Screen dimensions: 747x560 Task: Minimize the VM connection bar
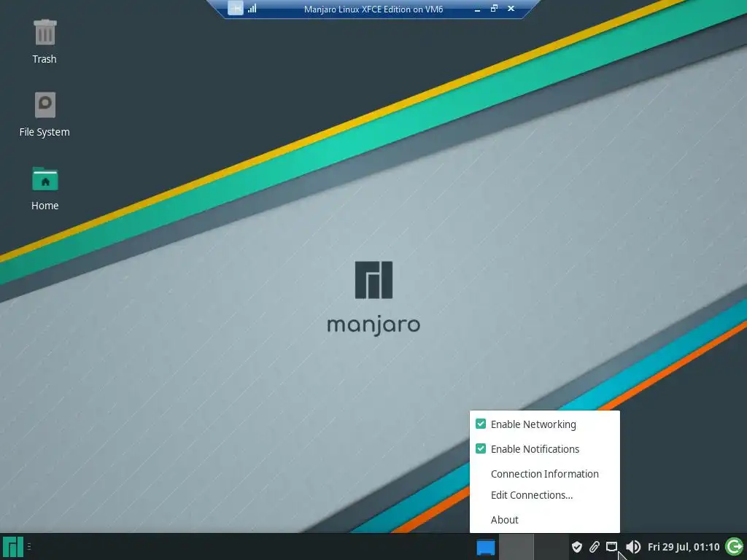coord(477,9)
